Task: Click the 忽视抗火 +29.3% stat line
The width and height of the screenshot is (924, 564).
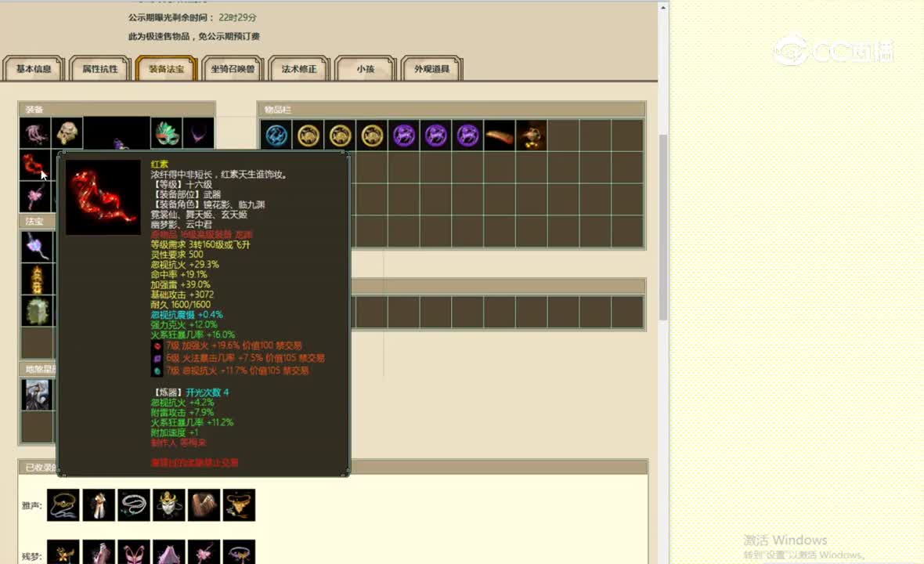Action: [x=185, y=265]
